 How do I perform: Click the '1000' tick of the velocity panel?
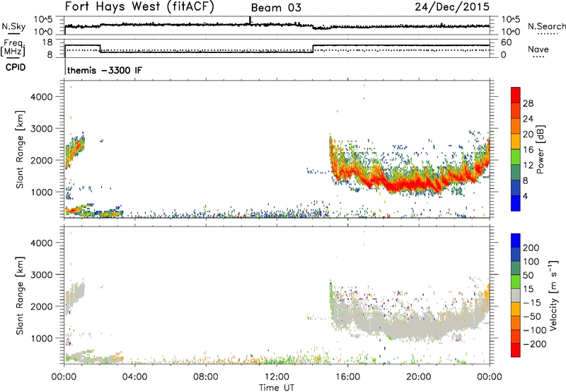pos(41,338)
